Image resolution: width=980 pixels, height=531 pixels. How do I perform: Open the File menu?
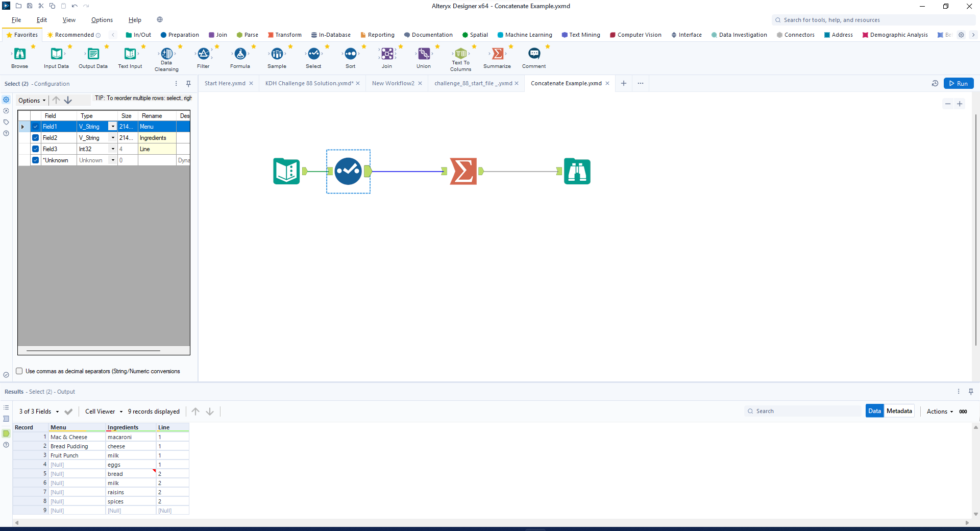tap(16, 20)
